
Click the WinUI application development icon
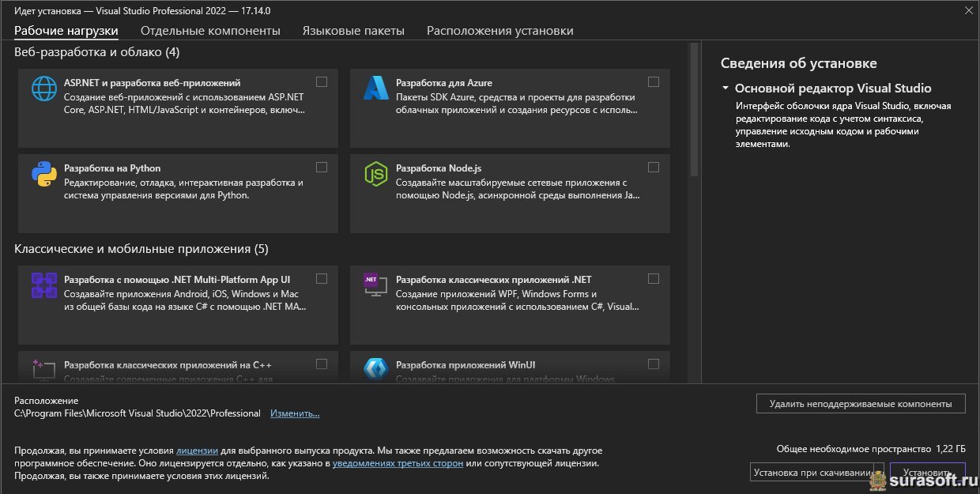pyautogui.click(x=375, y=370)
